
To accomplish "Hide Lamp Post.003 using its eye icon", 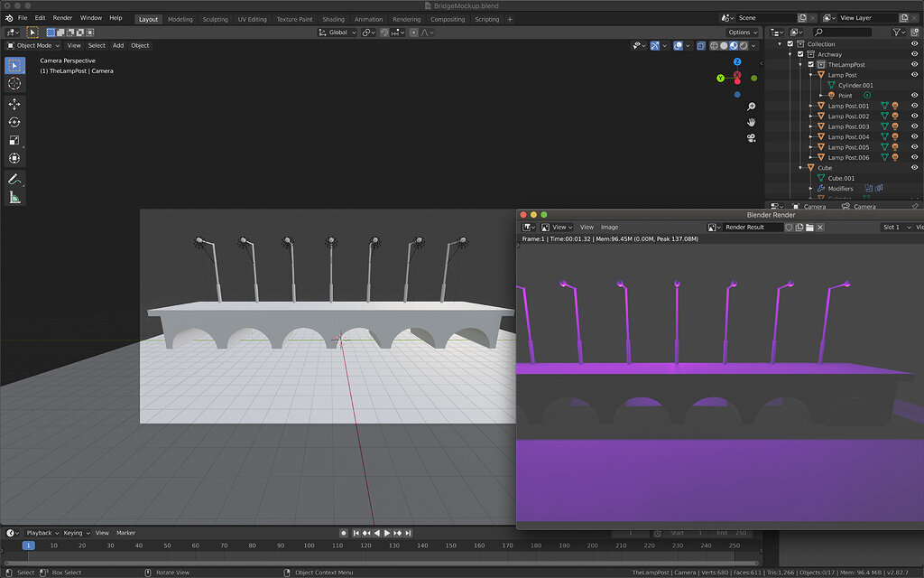I will pos(914,126).
